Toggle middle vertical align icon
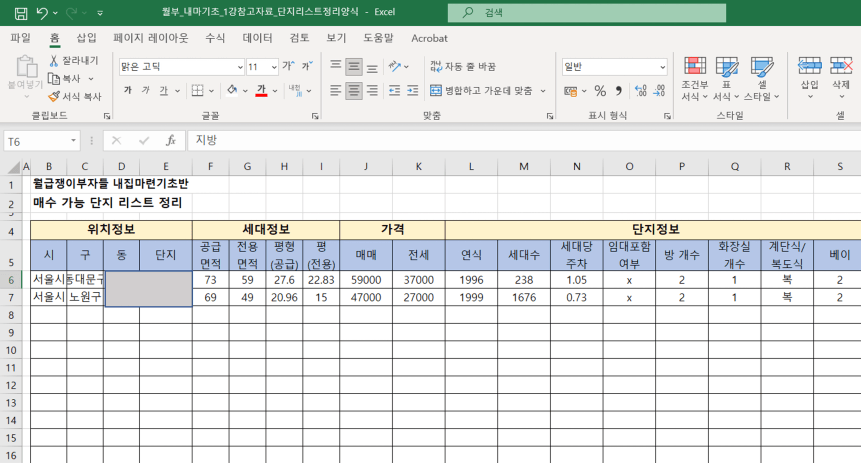Viewport: 861px width, 463px height. pos(354,67)
